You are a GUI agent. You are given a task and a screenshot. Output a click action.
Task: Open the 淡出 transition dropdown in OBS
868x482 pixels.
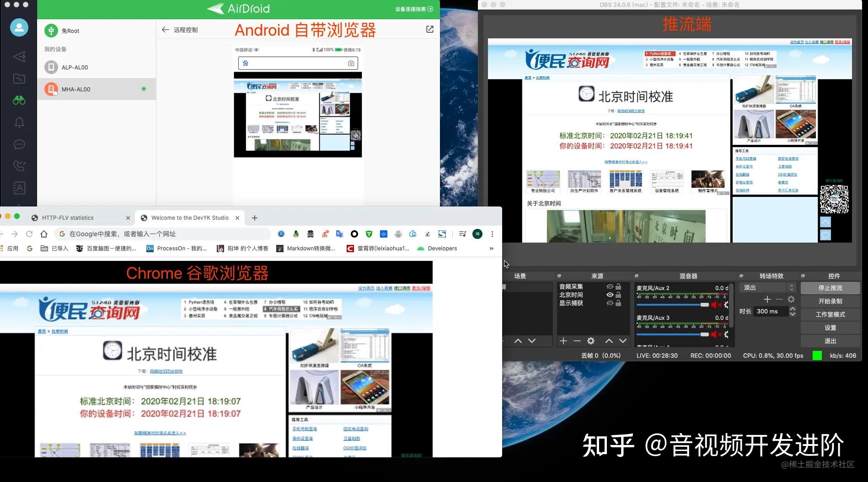(767, 287)
